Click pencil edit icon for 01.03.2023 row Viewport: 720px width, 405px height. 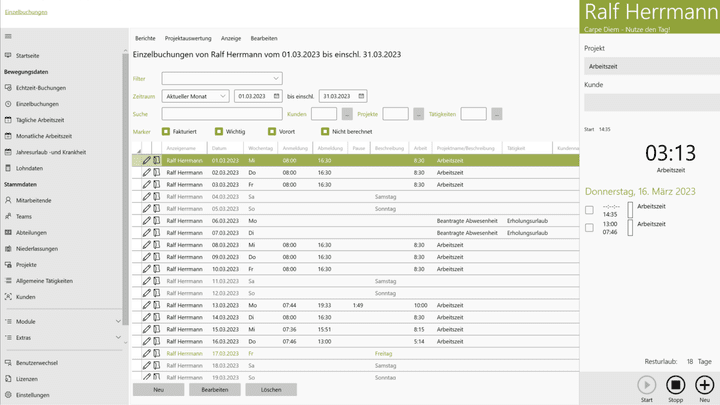146,160
